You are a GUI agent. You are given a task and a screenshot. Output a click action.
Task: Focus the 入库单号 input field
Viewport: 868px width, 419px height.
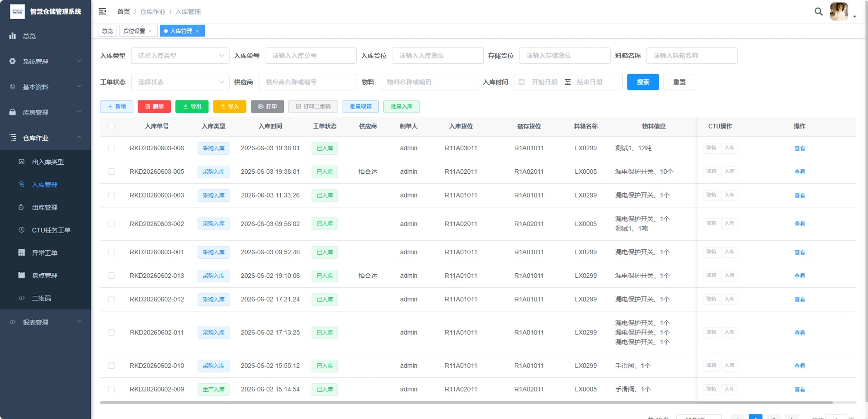[311, 56]
